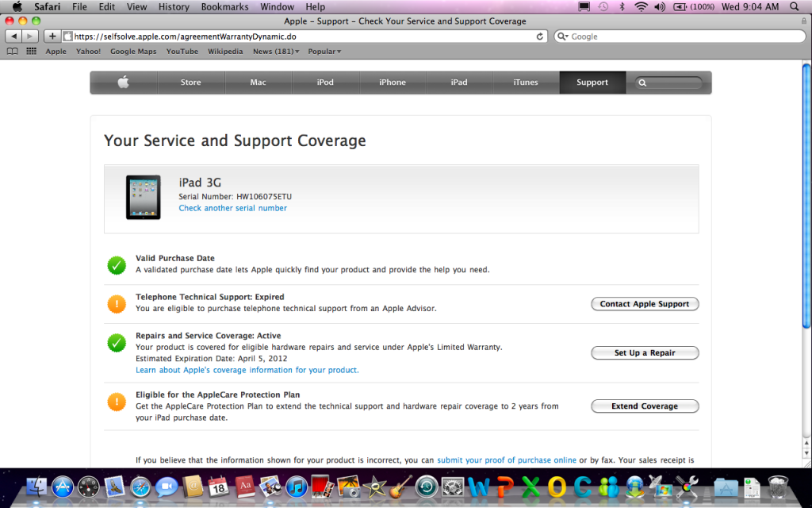Open Remote Desktop Connection in Dock
This screenshot has width=812, height=508.
(661, 487)
